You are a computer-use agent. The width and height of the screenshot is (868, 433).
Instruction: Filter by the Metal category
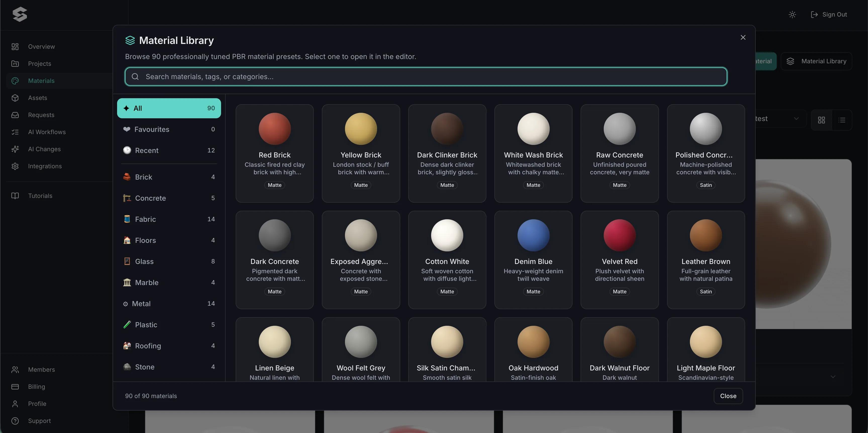(x=169, y=304)
